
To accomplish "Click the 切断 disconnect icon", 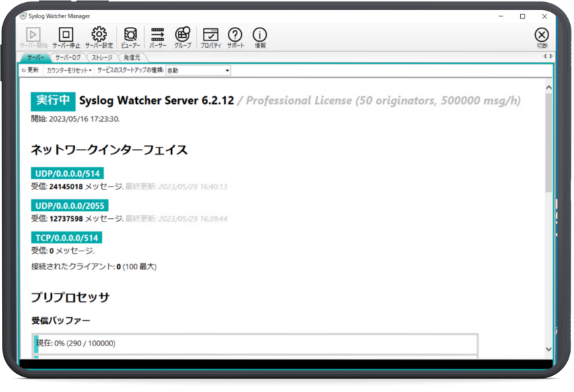I will (542, 38).
